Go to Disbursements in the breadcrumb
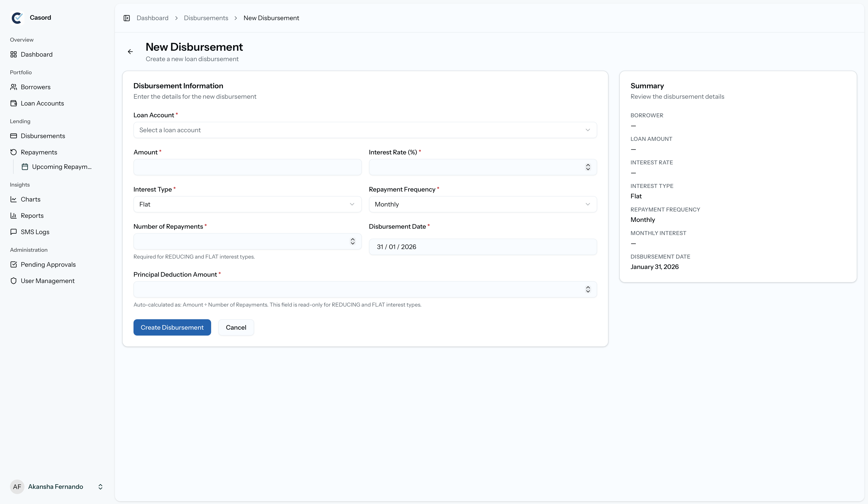The height and width of the screenshot is (504, 868). (x=206, y=18)
